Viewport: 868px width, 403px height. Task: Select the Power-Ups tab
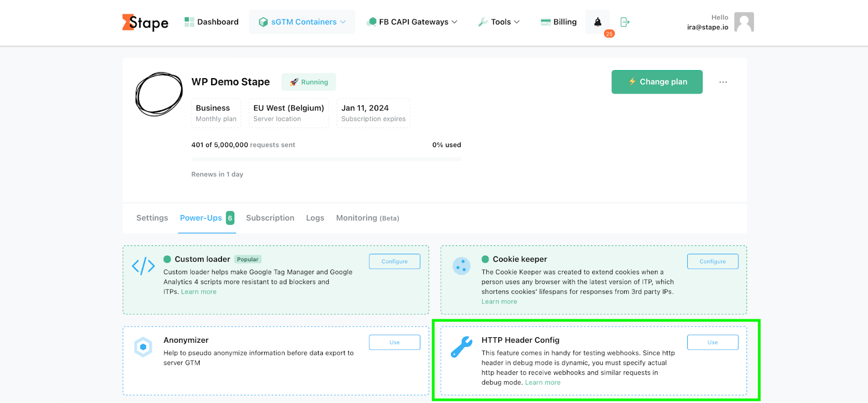(207, 218)
